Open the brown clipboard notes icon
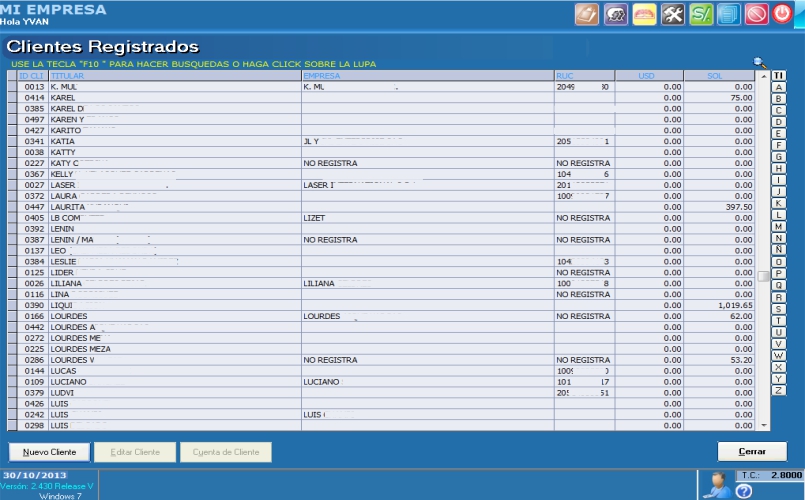 pyautogui.click(x=586, y=15)
